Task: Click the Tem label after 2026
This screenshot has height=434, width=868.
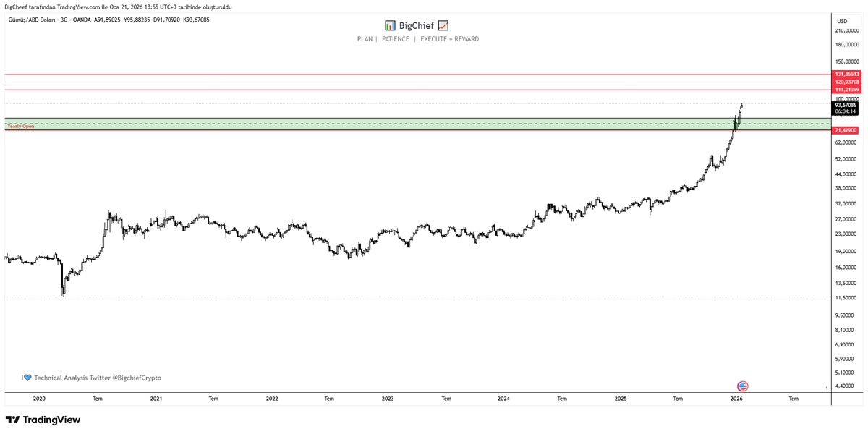Action: [793, 399]
